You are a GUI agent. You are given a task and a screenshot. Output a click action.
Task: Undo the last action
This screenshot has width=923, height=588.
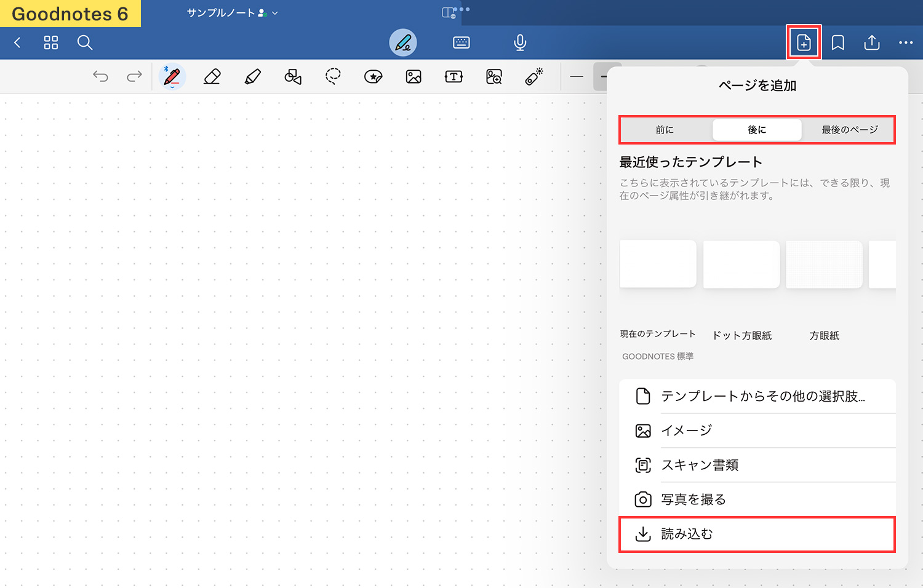pos(100,76)
